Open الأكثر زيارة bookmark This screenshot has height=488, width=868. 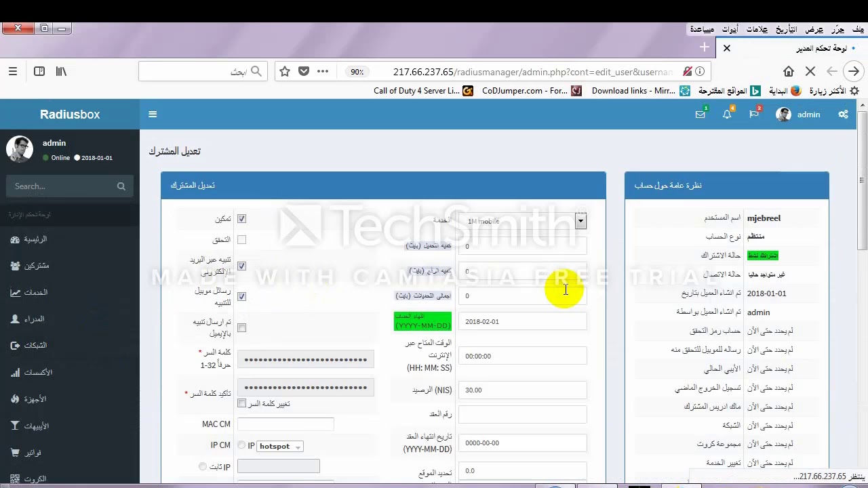(x=834, y=91)
